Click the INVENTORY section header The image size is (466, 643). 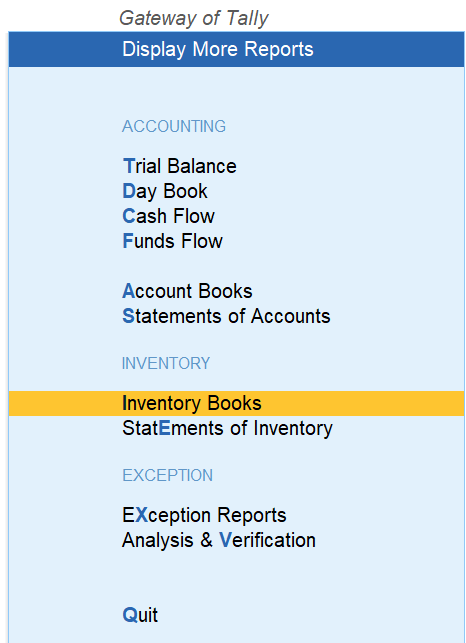[166, 363]
